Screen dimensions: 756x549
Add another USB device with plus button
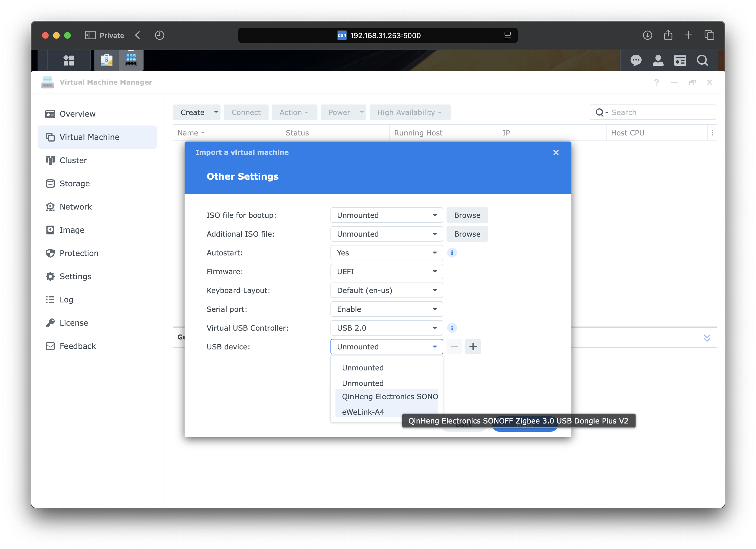tap(473, 347)
